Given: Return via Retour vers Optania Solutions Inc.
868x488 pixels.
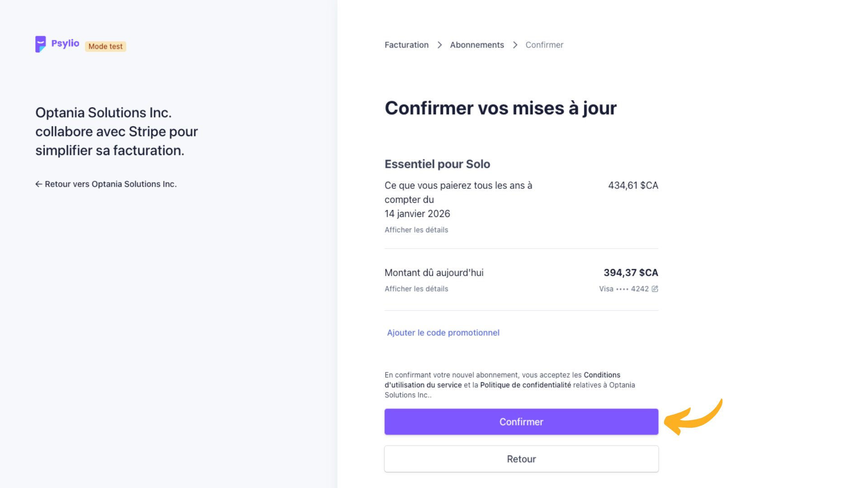Looking at the screenshot, I should coord(110,184).
